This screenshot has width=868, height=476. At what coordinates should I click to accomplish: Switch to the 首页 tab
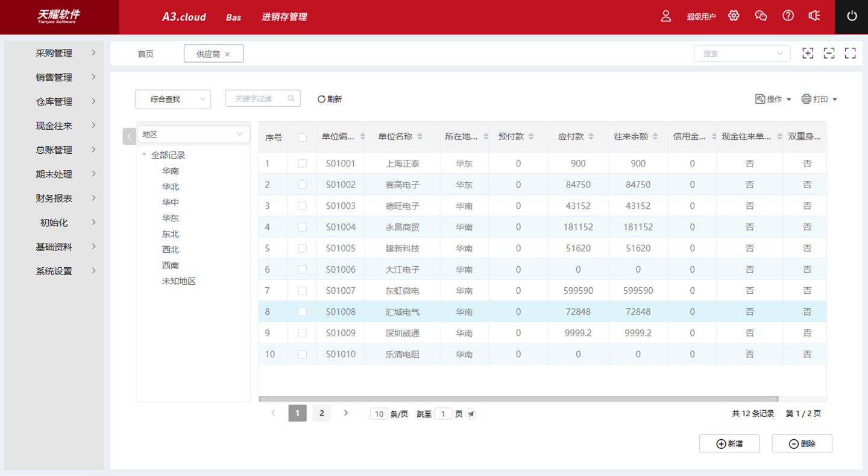(145, 54)
